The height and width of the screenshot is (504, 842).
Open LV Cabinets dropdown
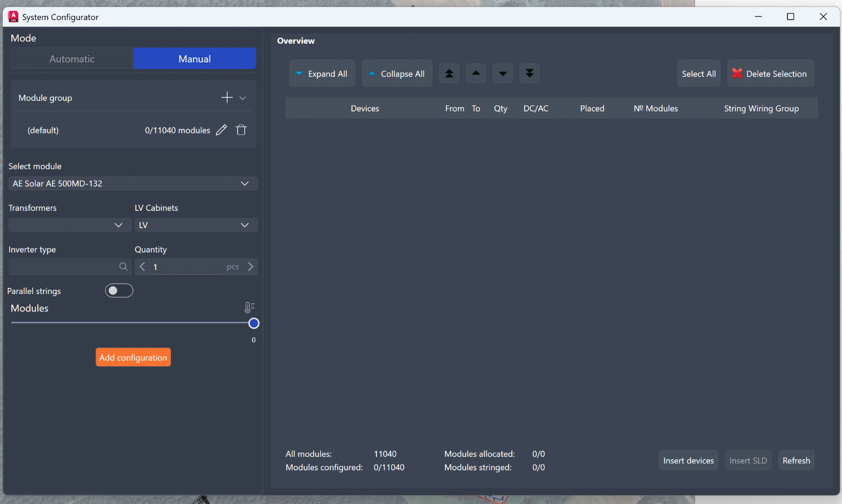196,225
